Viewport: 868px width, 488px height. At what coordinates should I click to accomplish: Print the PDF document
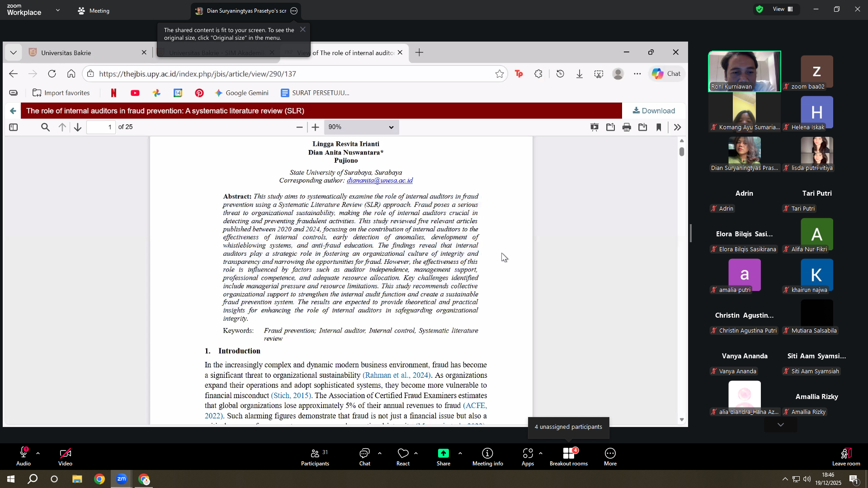click(626, 127)
